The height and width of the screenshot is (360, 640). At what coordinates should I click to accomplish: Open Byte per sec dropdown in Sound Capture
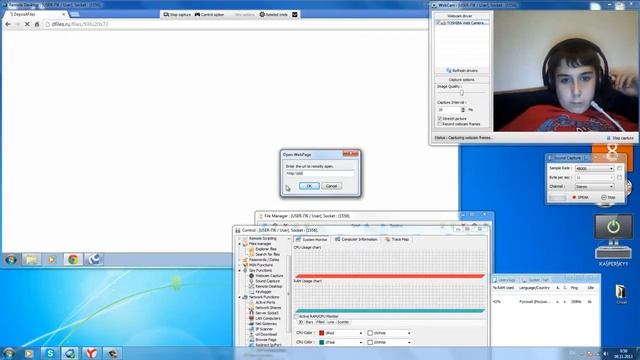[x=594, y=178]
